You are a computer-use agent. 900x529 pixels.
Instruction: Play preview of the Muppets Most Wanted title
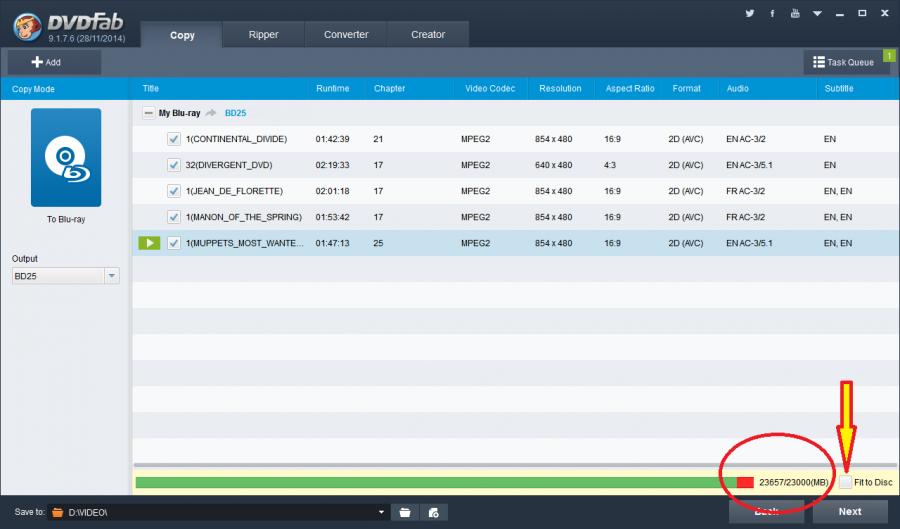pos(149,243)
